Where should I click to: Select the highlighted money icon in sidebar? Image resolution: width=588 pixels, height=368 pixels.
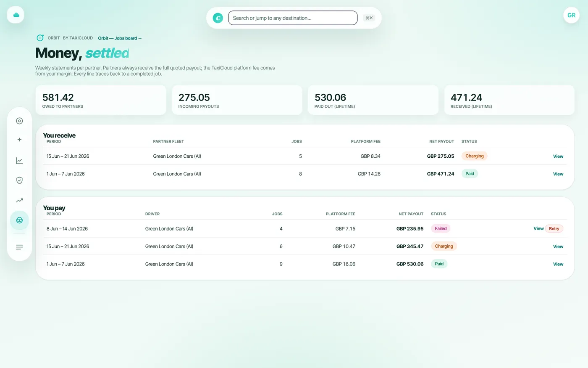click(19, 220)
